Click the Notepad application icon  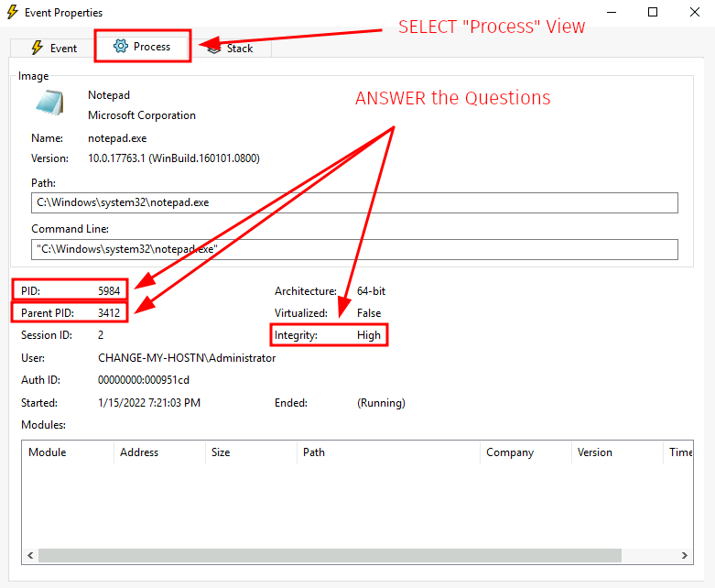point(49,103)
